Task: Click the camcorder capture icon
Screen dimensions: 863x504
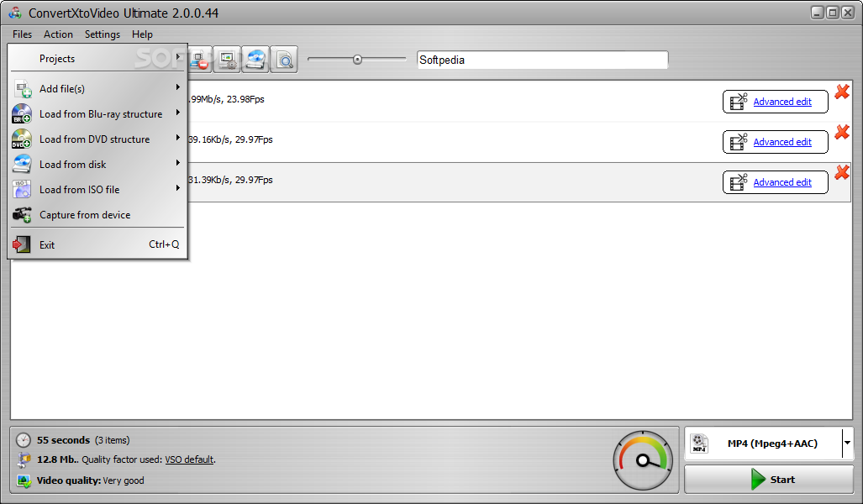Action: tap(22, 214)
